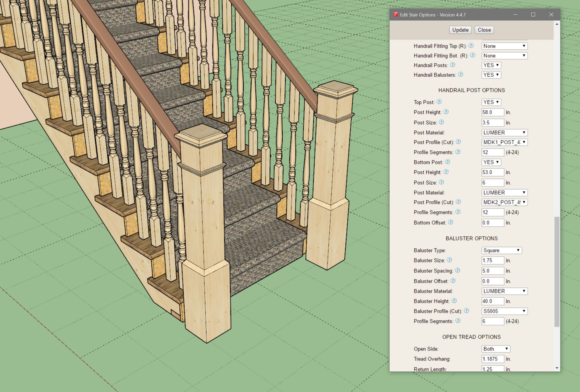Click help icon for Handrail Fitting Top (R)

471,46
